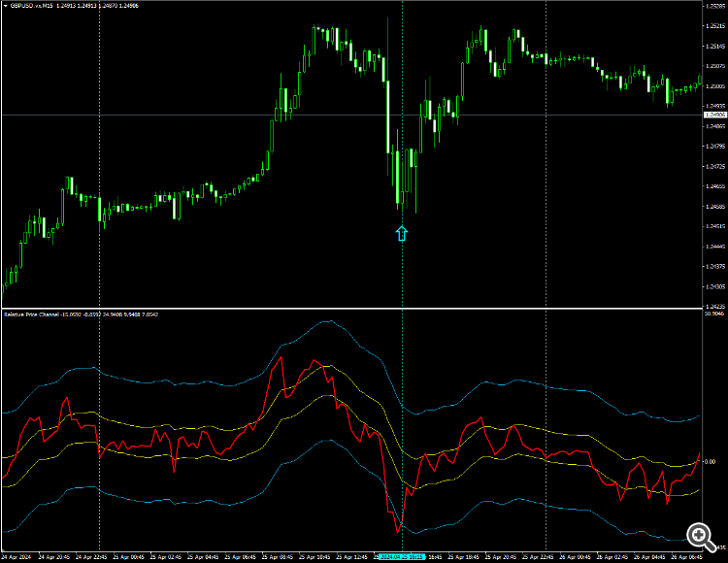Click the 1.25285 price scale label
This screenshot has height=563, width=728.
click(x=715, y=6)
